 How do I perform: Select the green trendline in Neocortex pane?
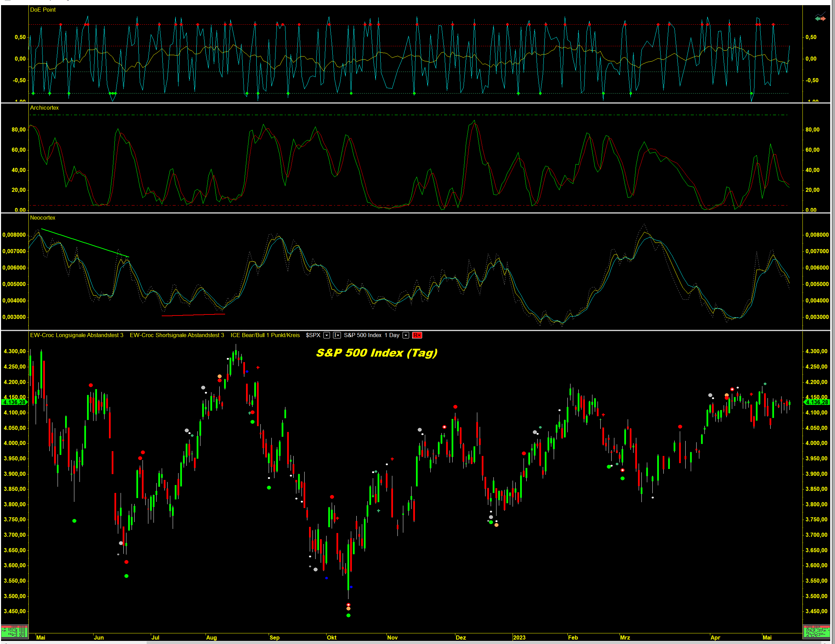click(x=85, y=243)
